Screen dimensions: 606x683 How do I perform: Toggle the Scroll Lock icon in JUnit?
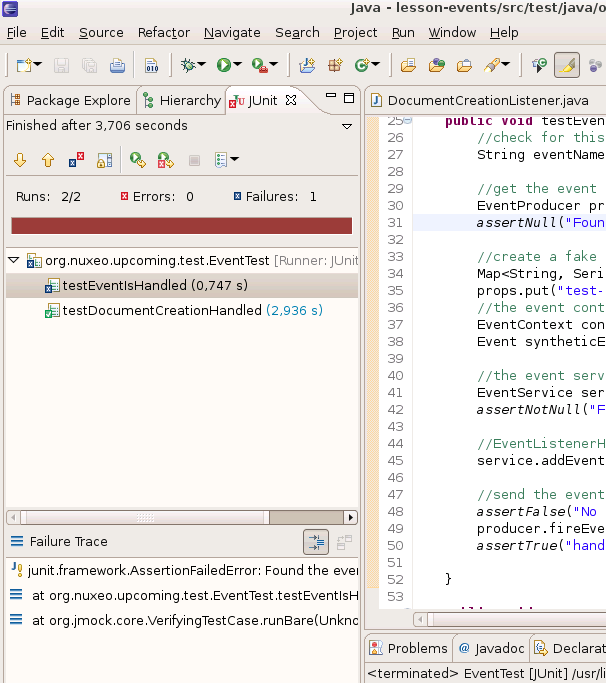click(x=103, y=160)
